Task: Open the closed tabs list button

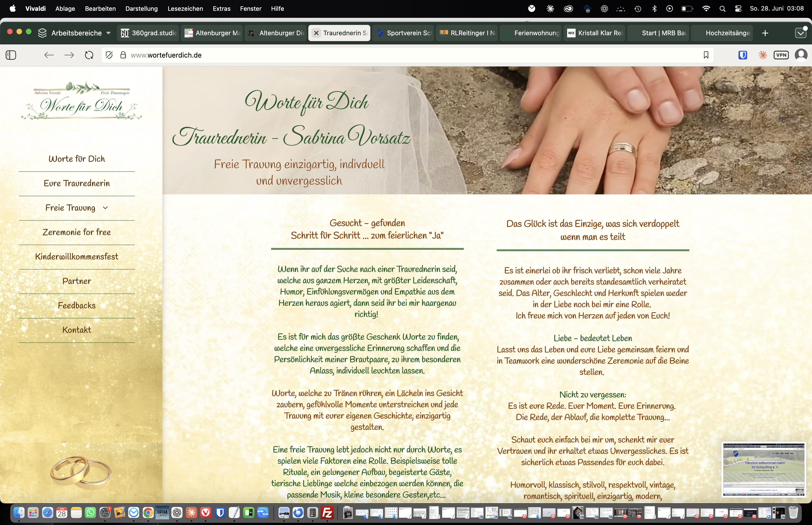Action: point(801,33)
